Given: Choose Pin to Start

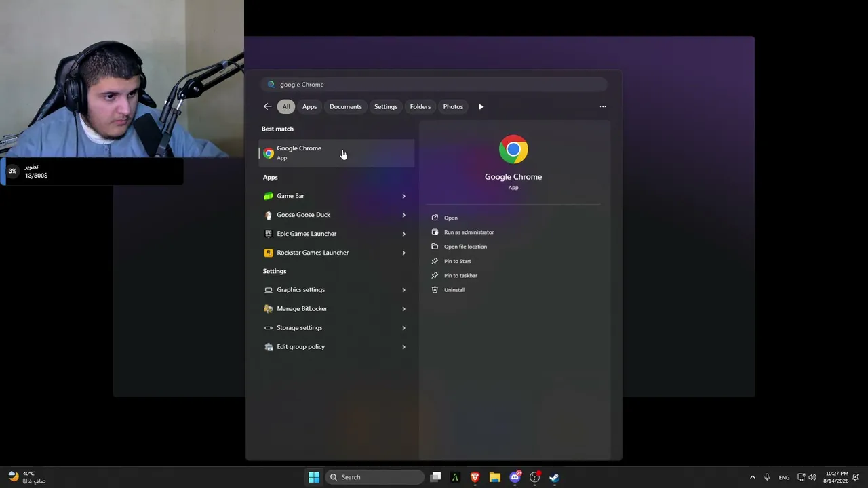Looking at the screenshot, I should coord(457,261).
